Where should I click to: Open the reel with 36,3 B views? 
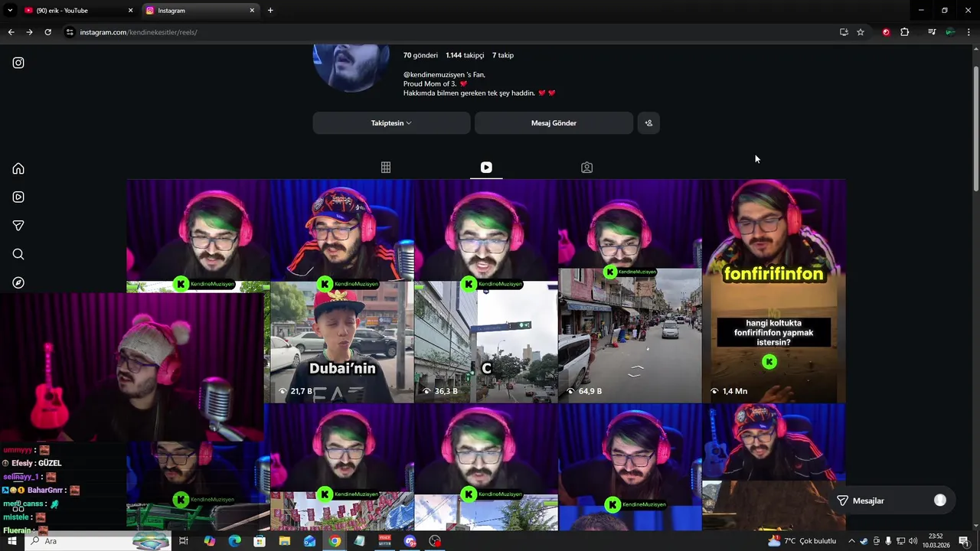coord(486,291)
